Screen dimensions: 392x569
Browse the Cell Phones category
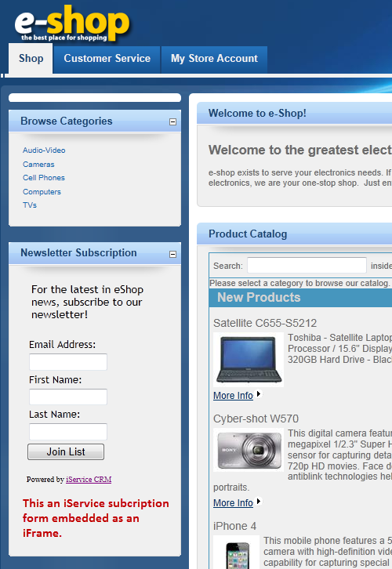point(44,178)
